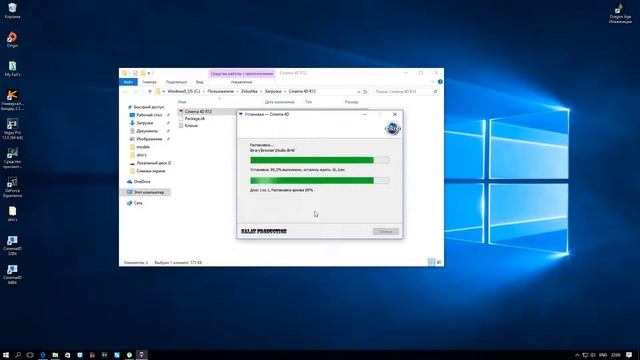Viewport: 640px width, 360px height.
Task: Select OneDrive in the navigation pane
Action: tap(142, 182)
